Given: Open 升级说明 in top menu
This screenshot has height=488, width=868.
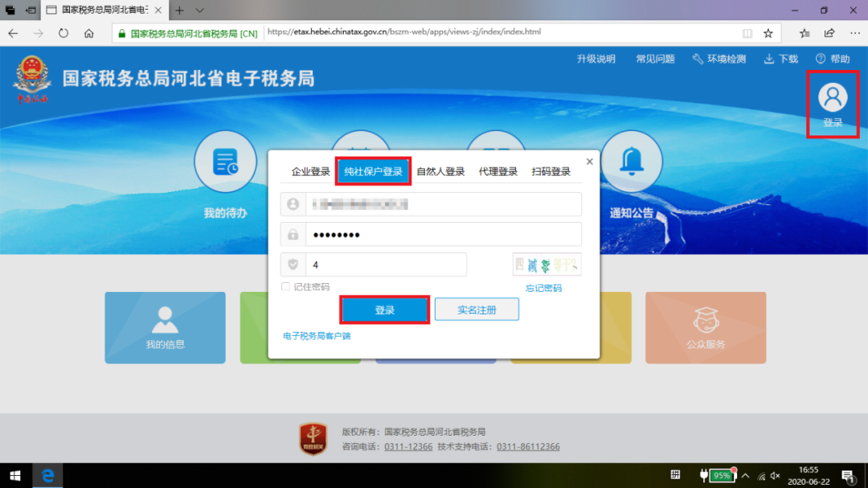Looking at the screenshot, I should [x=596, y=59].
